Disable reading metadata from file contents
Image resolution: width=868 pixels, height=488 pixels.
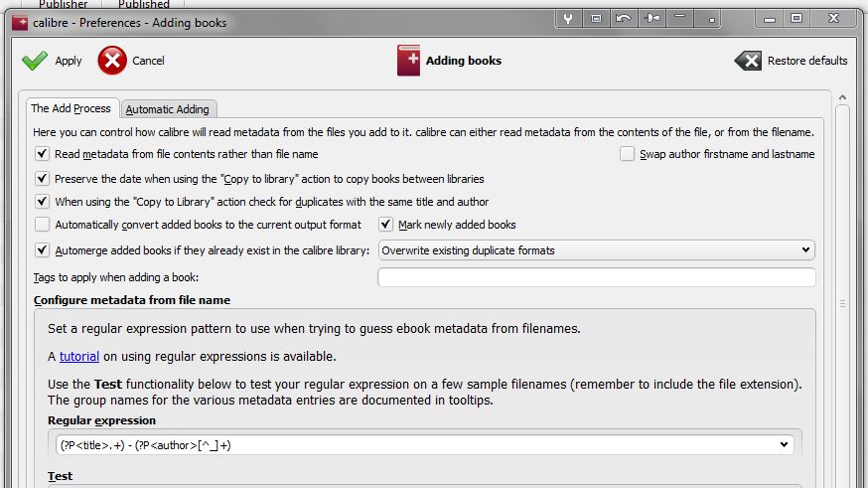42,154
